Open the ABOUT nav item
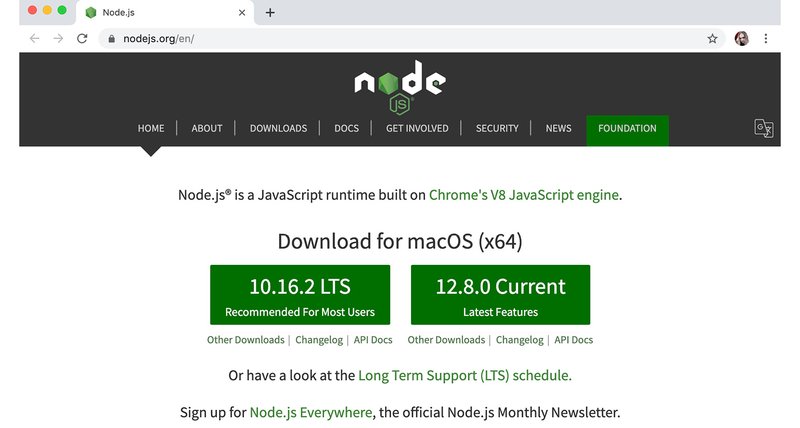The width and height of the screenshot is (800, 428). pyautogui.click(x=207, y=129)
